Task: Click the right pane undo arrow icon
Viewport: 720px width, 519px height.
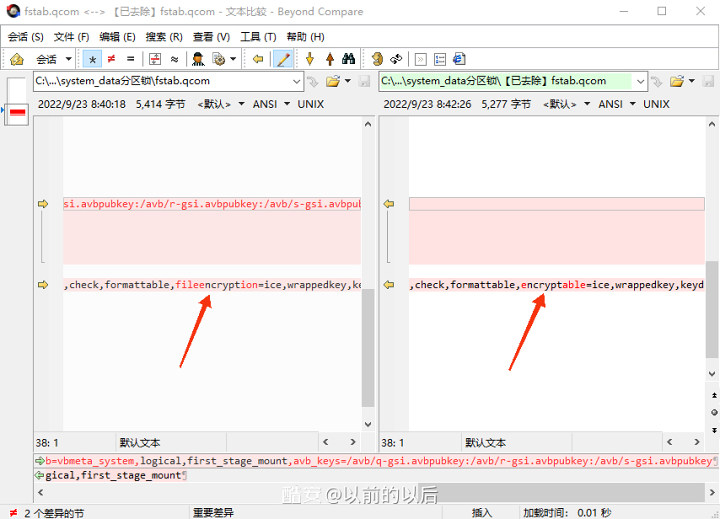Action: (x=657, y=81)
